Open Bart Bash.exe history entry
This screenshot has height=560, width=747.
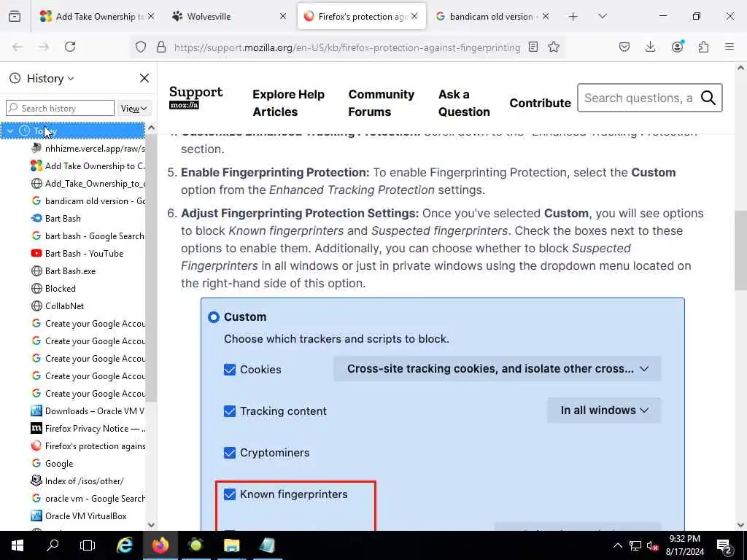pyautogui.click(x=70, y=271)
